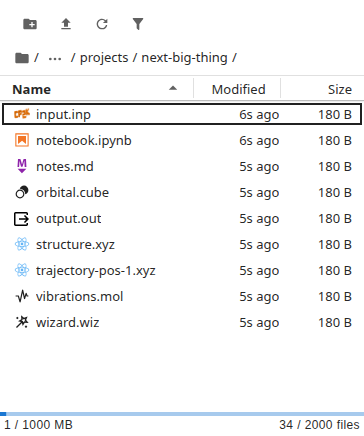This screenshot has width=364, height=436.
Task: Select the notebook.ipynb notebook icon
Action: pyautogui.click(x=22, y=140)
